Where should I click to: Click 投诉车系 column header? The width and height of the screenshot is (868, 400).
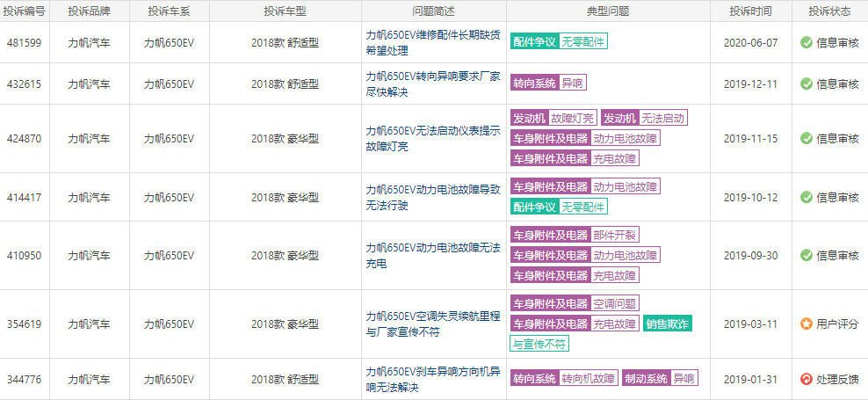tap(170, 11)
